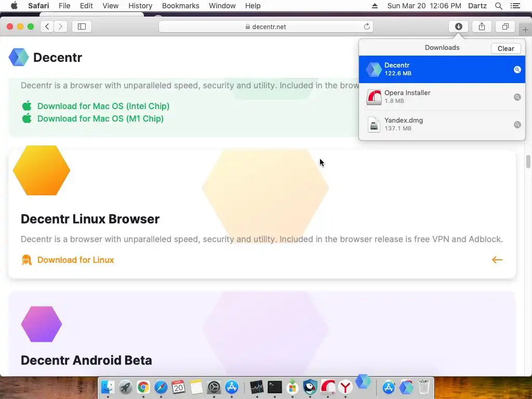The width and height of the screenshot is (532, 399).
Task: Open Launchpad from the Dock
Action: tap(126, 387)
